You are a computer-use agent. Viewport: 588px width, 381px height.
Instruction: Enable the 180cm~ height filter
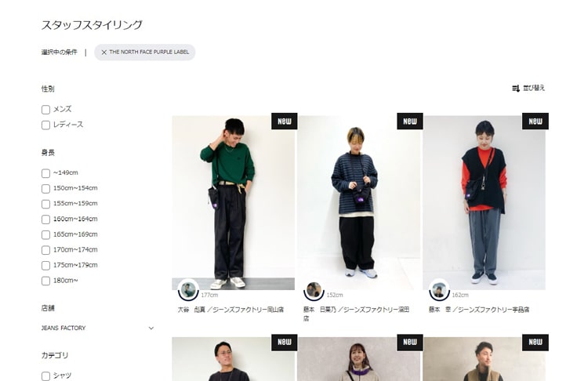click(x=45, y=281)
